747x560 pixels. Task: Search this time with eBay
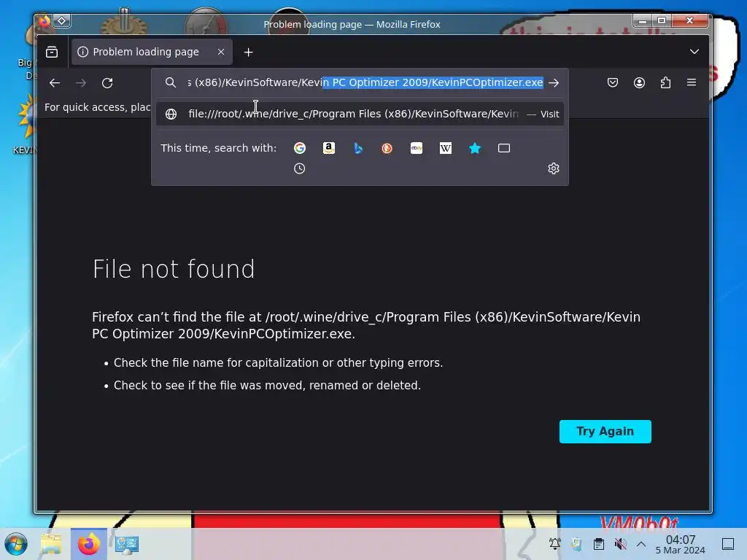[417, 148]
